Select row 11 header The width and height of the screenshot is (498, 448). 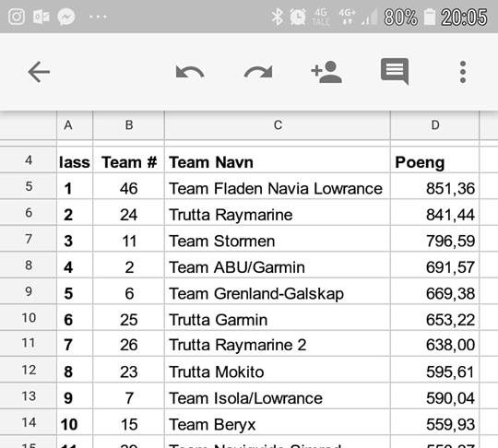tap(29, 343)
